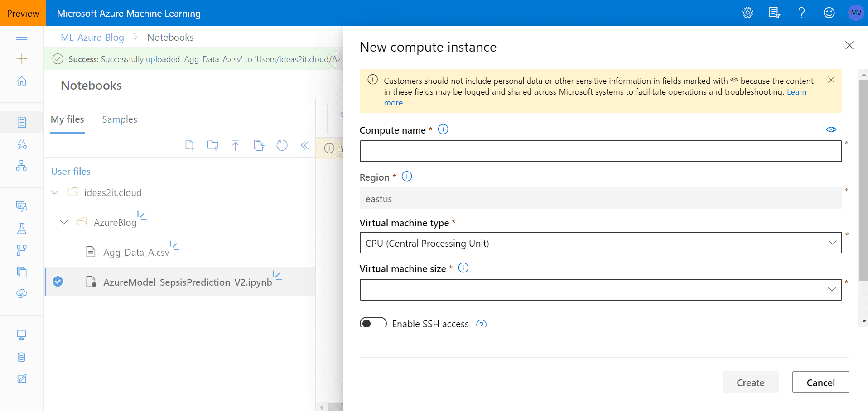
Task: Deselect AzureModel_SepsisPrediction_V2.ipynb checkmark
Action: pos(58,281)
